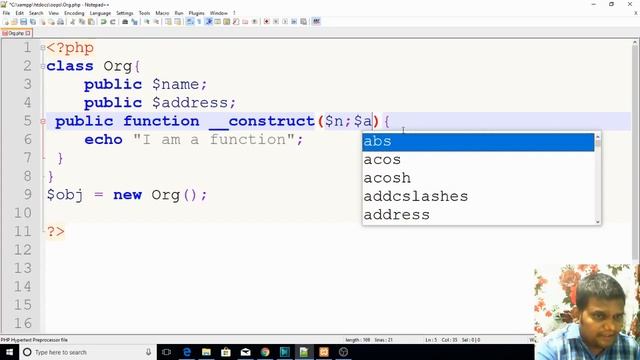The width and height of the screenshot is (640, 360).
Task: Click the Stop Recording macro icon
Action: tap(276, 22)
